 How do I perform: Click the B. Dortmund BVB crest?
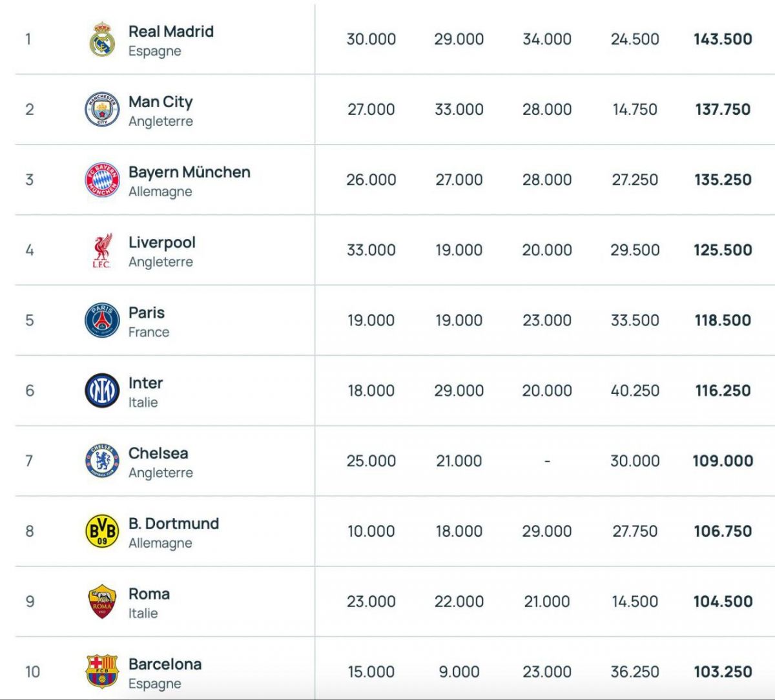pyautogui.click(x=102, y=531)
